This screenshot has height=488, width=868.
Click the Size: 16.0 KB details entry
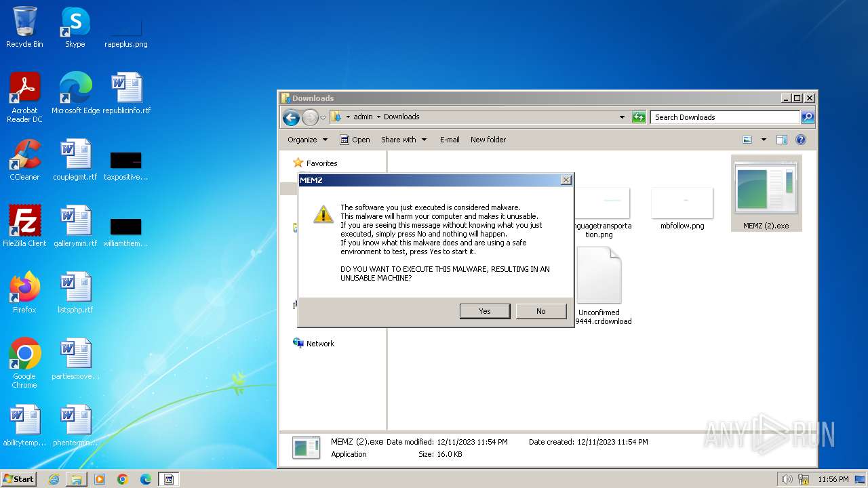(x=440, y=454)
